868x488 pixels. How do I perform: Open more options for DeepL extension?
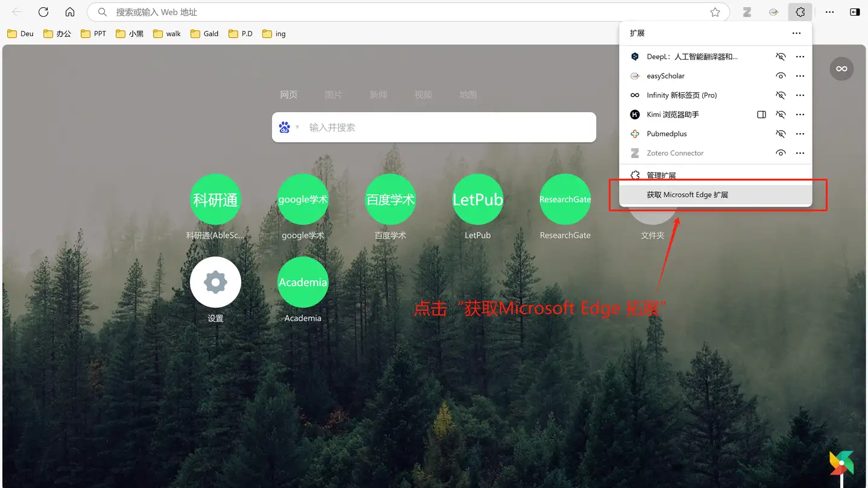(800, 57)
